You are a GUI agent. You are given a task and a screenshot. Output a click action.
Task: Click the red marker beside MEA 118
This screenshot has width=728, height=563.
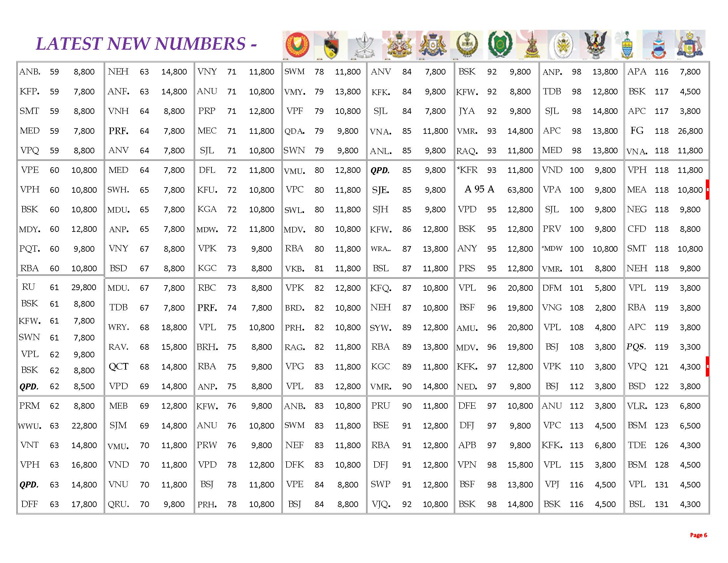point(707,189)
